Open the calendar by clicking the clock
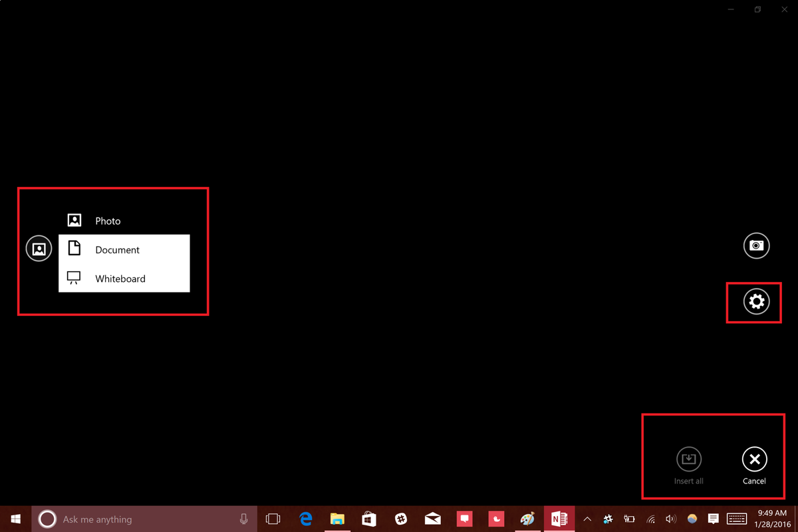Viewport: 798px width, 532px height. [x=770, y=519]
